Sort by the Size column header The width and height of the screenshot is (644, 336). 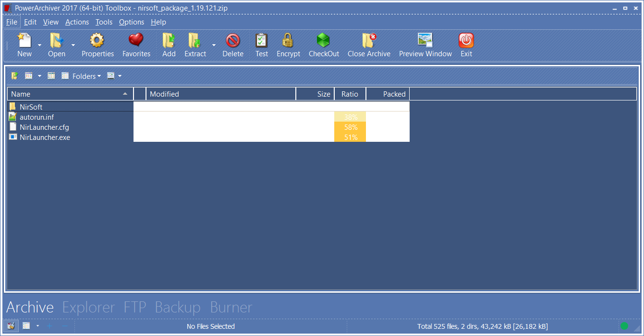click(316, 94)
